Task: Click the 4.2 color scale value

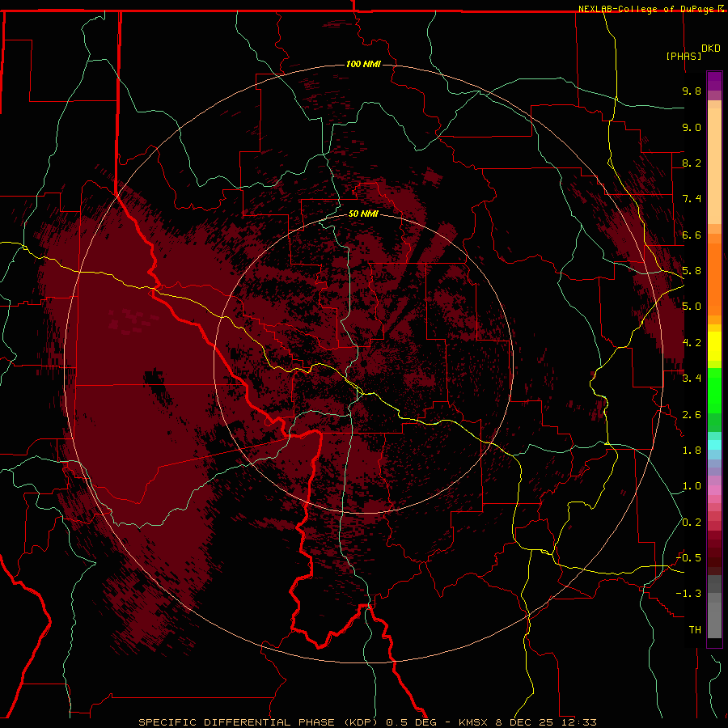Action: click(692, 343)
